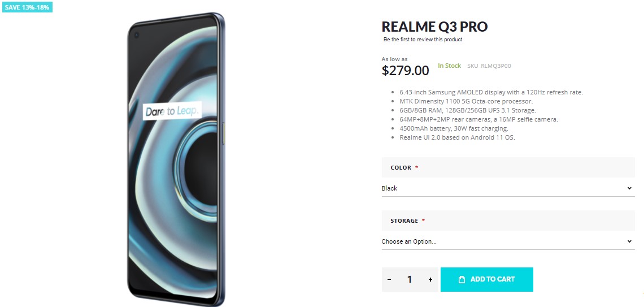Image resolution: width=644 pixels, height=307 pixels.
Task: Decrease quantity with the minus button
Action: tap(389, 280)
